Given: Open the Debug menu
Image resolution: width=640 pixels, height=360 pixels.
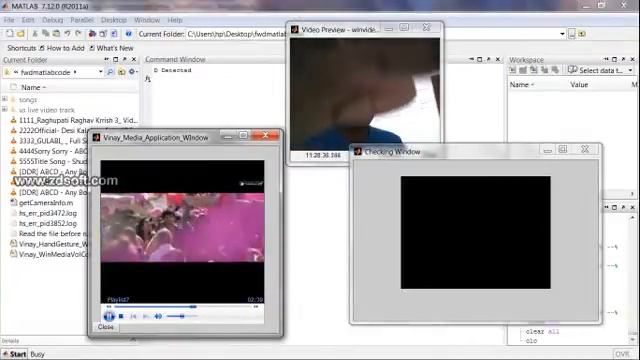Looking at the screenshot, I should coord(53,20).
